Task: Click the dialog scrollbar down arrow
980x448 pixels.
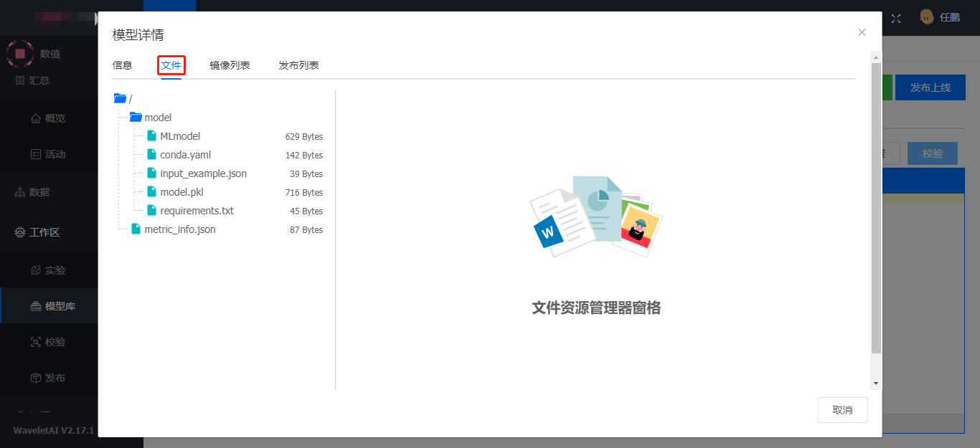Action: pos(875,383)
